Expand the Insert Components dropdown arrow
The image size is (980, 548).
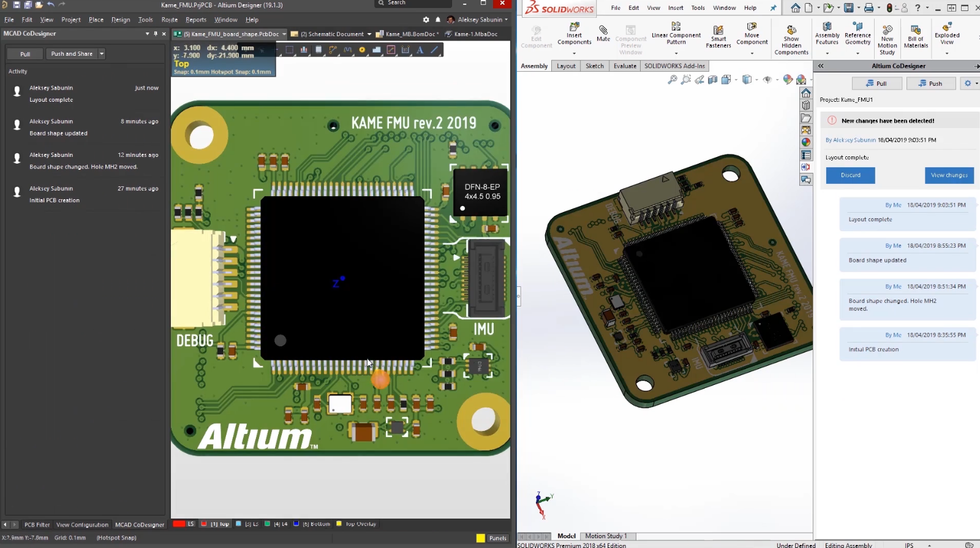pyautogui.click(x=574, y=53)
